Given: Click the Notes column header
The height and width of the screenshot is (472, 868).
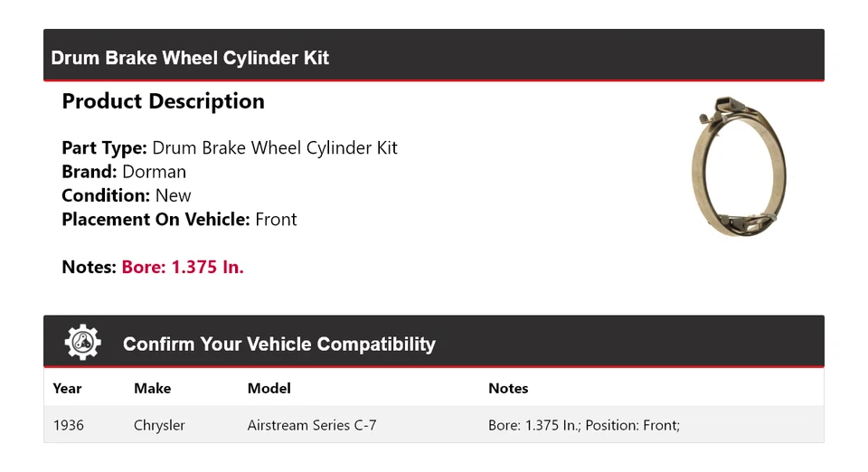Looking at the screenshot, I should 508,388.
